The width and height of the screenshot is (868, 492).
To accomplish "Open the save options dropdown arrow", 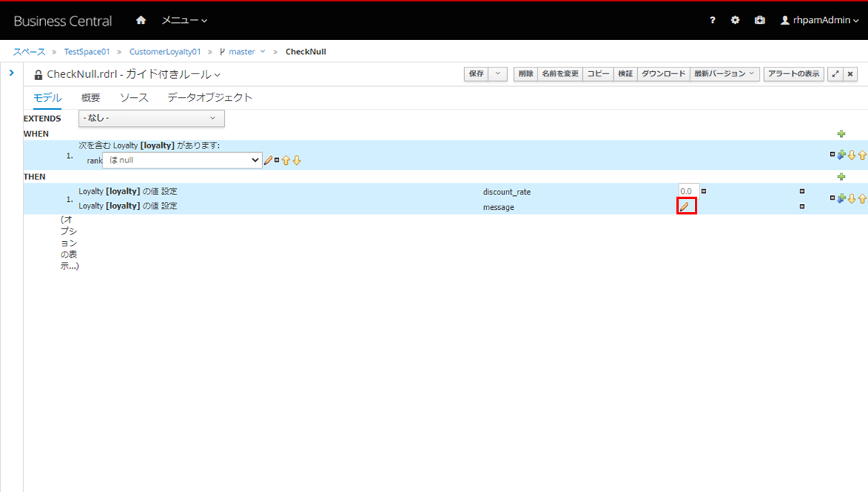I will point(497,73).
